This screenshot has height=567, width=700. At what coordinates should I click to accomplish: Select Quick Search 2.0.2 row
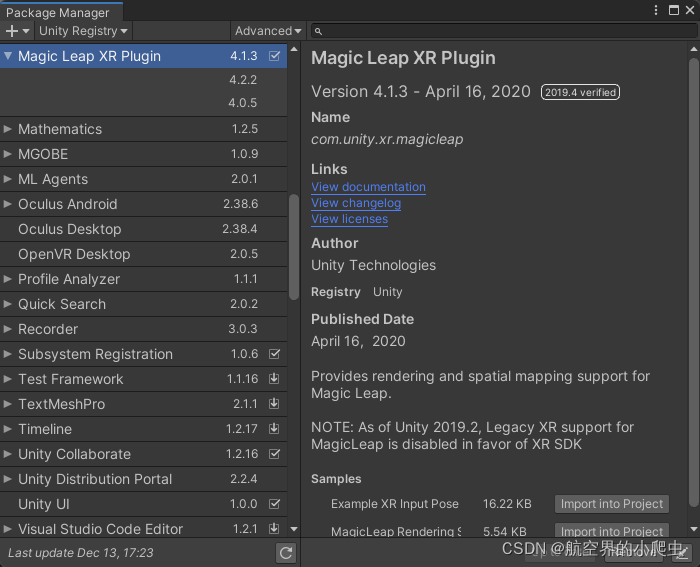pyautogui.click(x=143, y=304)
